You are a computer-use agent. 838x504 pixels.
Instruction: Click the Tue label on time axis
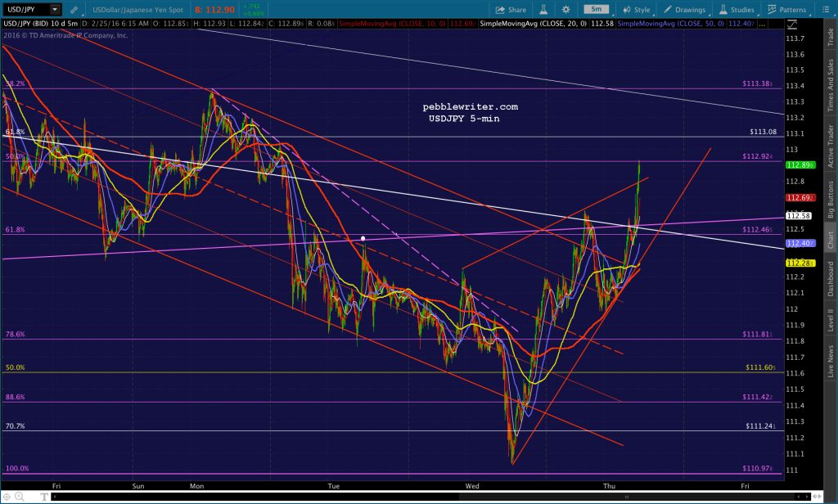(x=334, y=486)
